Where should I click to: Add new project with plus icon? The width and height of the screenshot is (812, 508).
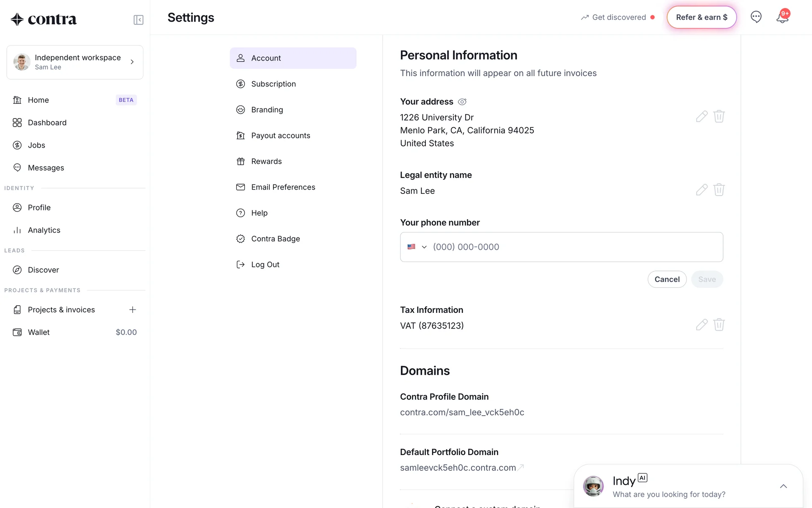pyautogui.click(x=132, y=309)
